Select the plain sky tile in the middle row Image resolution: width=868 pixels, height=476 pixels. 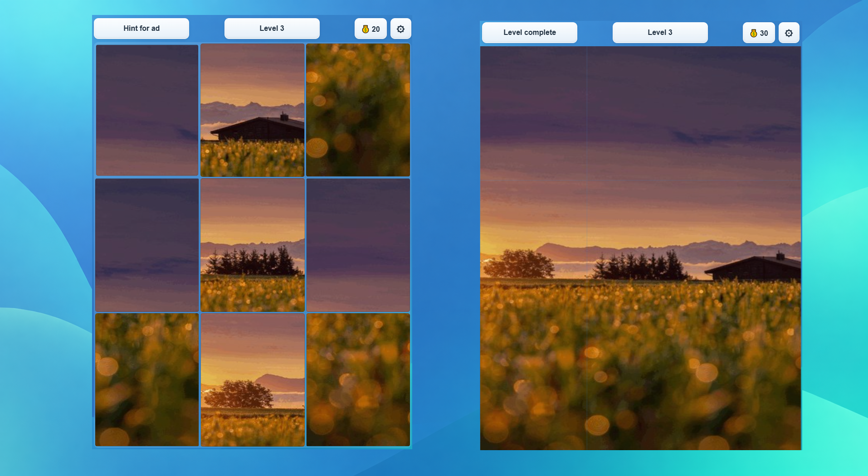coord(146,245)
